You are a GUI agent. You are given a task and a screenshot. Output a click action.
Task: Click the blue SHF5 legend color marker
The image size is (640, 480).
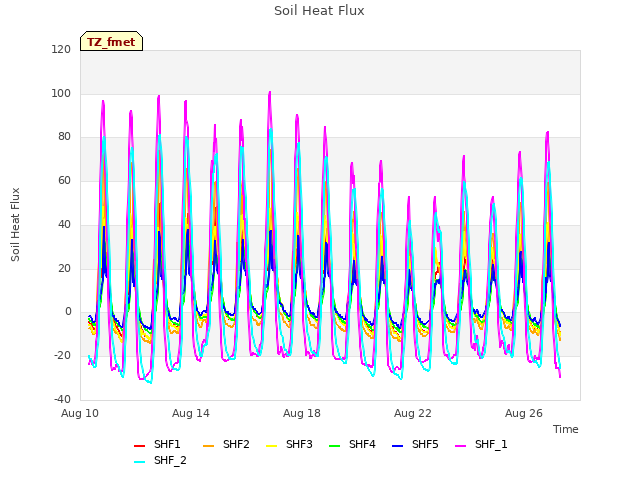(x=397, y=446)
